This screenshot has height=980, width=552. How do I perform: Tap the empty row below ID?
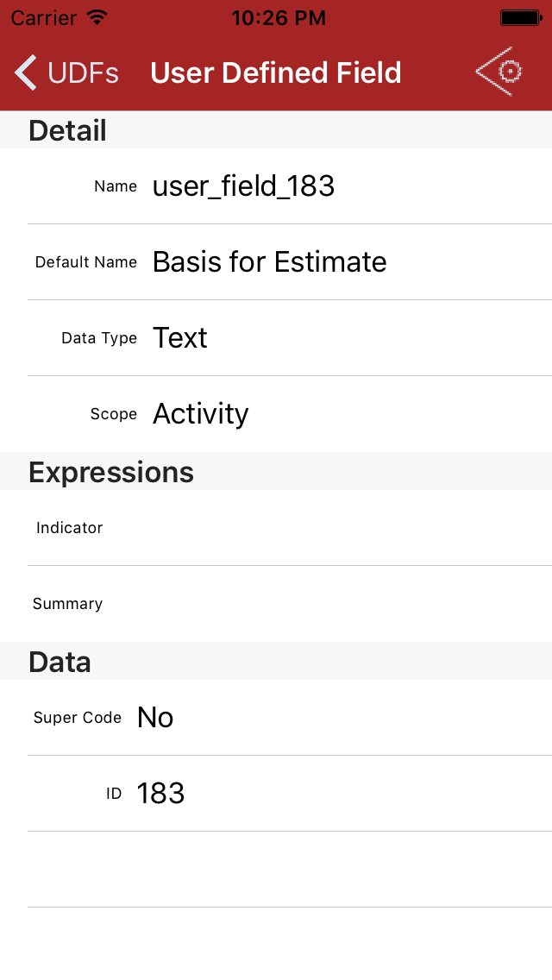(276, 870)
